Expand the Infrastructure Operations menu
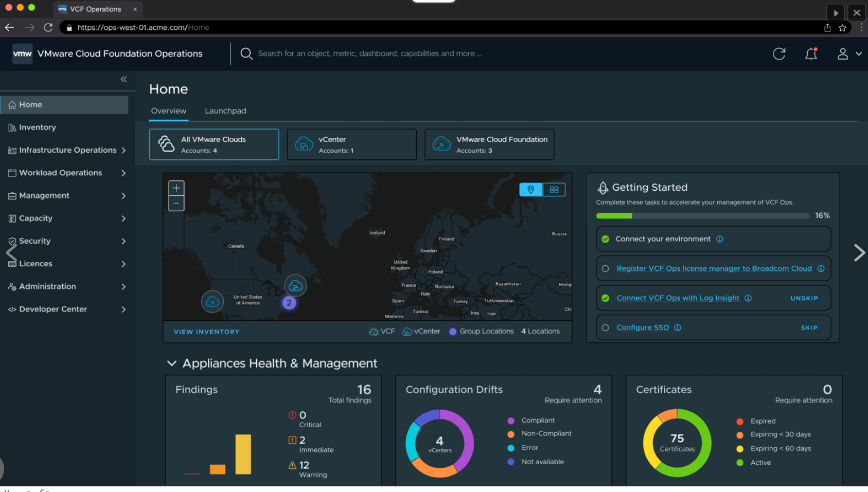Image resolution: width=868 pixels, height=492 pixels. point(67,150)
